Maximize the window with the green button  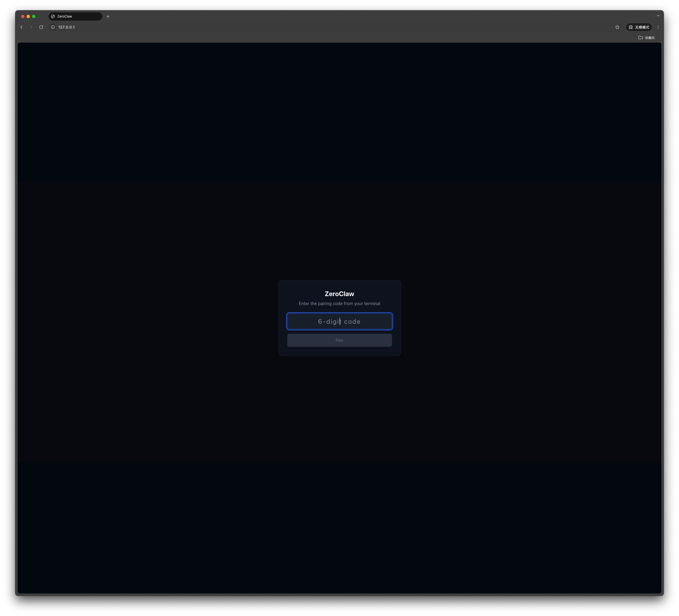click(34, 16)
